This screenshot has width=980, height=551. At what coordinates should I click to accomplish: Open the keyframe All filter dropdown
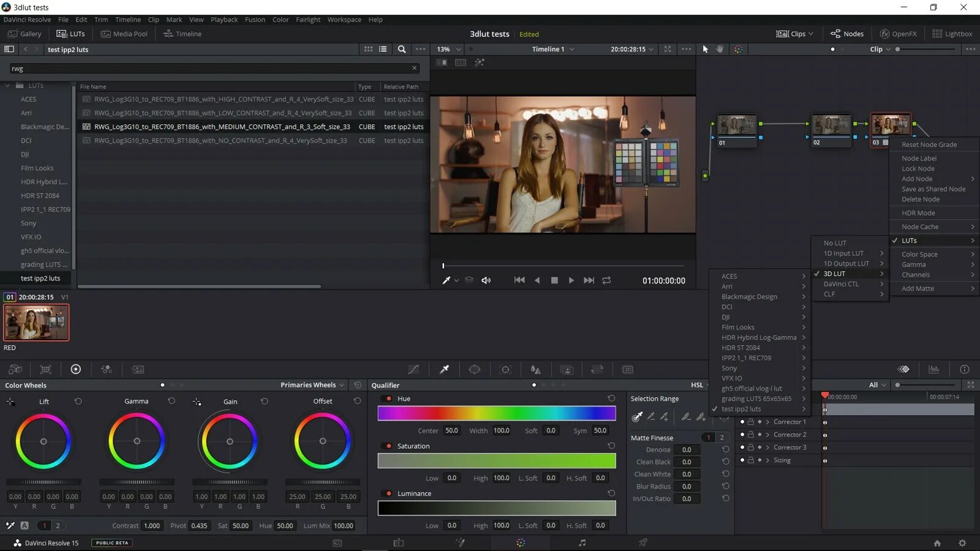[x=878, y=385]
